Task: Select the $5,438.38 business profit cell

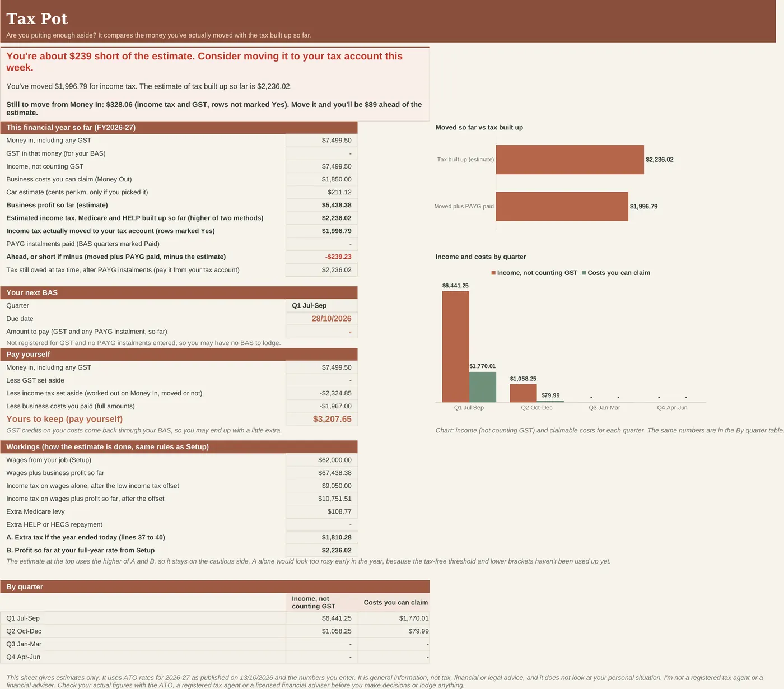Action: click(321, 205)
